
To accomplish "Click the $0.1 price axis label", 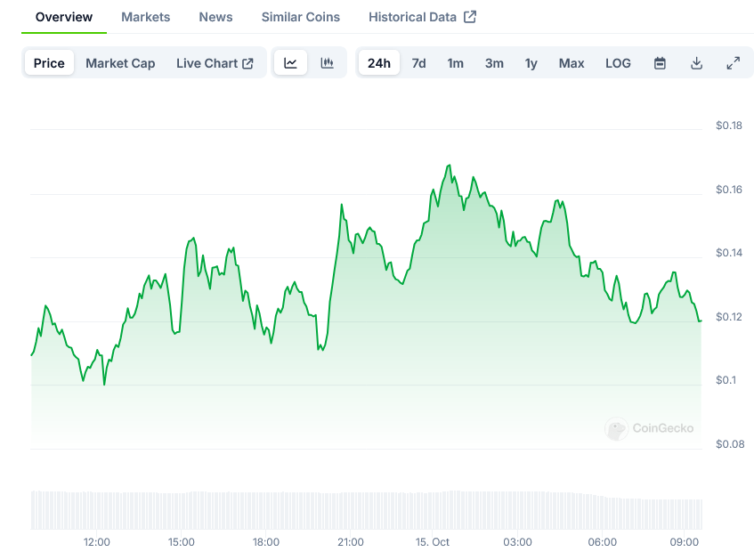I will [x=726, y=380].
